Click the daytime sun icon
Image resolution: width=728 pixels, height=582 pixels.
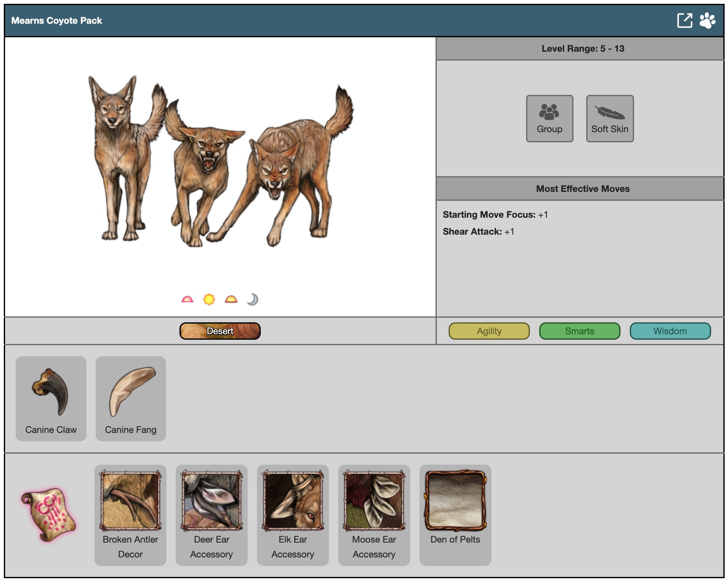209,299
